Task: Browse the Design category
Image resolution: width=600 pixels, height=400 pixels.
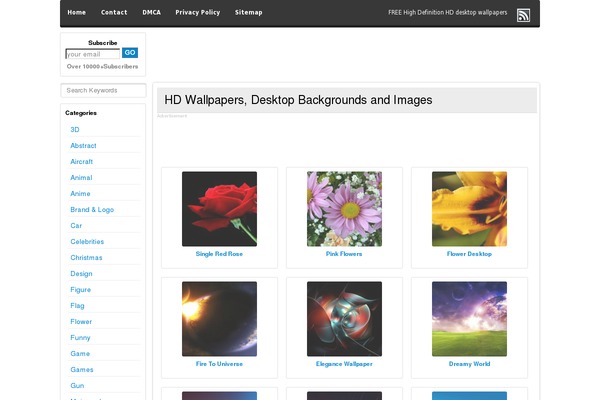Action: [82, 274]
